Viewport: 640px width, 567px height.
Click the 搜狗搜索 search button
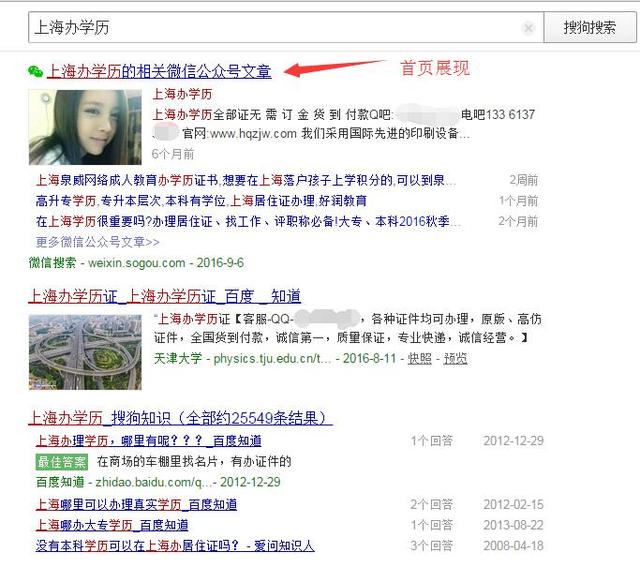589,28
